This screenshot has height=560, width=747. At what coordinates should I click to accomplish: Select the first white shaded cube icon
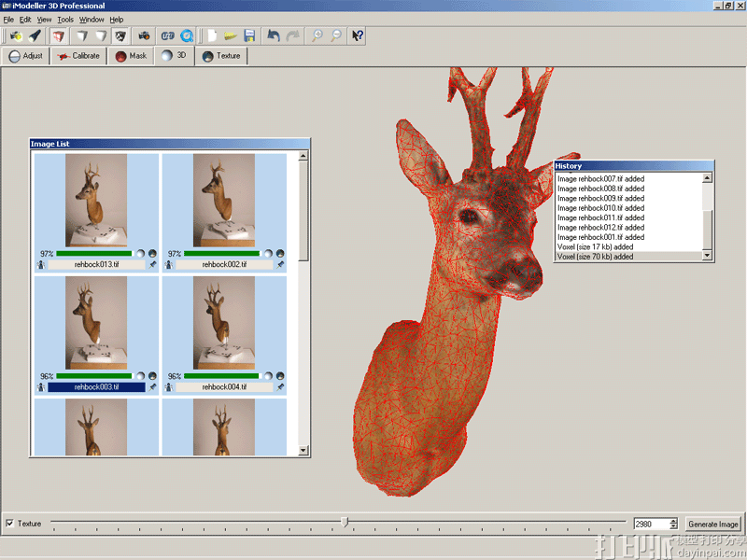point(82,35)
